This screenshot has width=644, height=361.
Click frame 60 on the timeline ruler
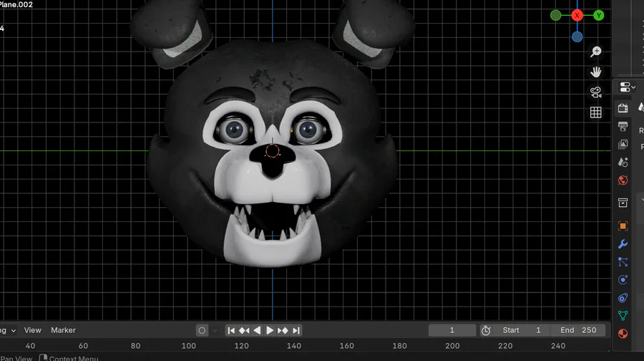pyautogui.click(x=84, y=346)
